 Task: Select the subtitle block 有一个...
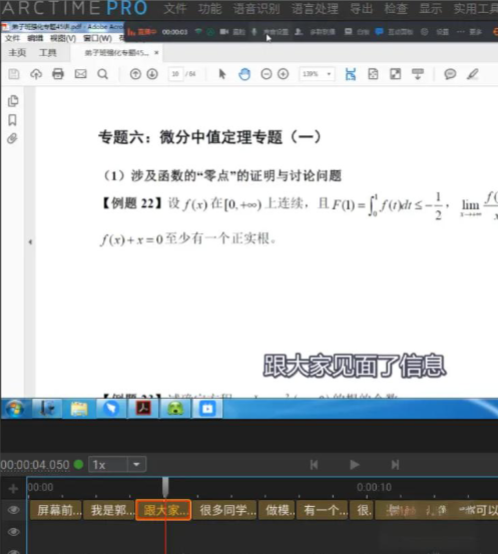tap(322, 510)
